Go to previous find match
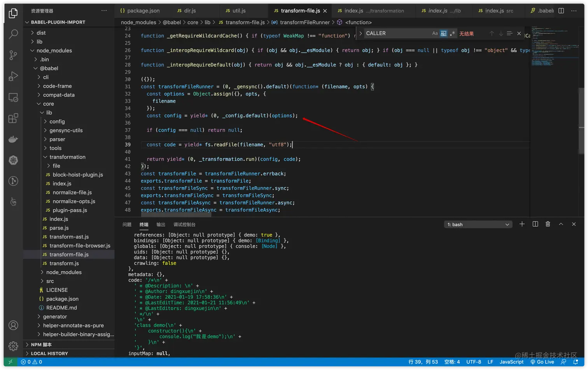Viewport: 588px width, 370px height. click(492, 33)
